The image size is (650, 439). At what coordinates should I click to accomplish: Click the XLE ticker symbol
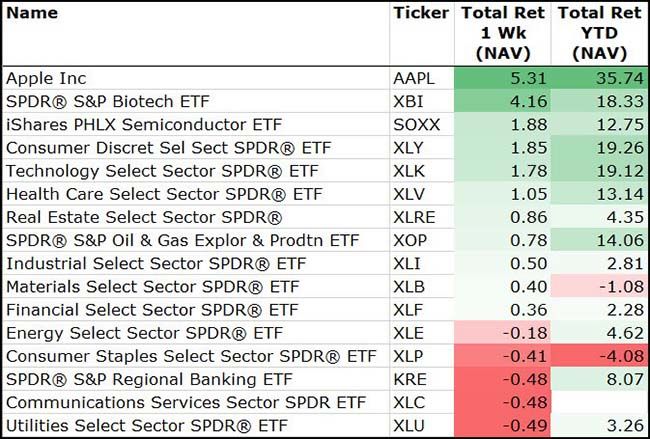(x=411, y=333)
